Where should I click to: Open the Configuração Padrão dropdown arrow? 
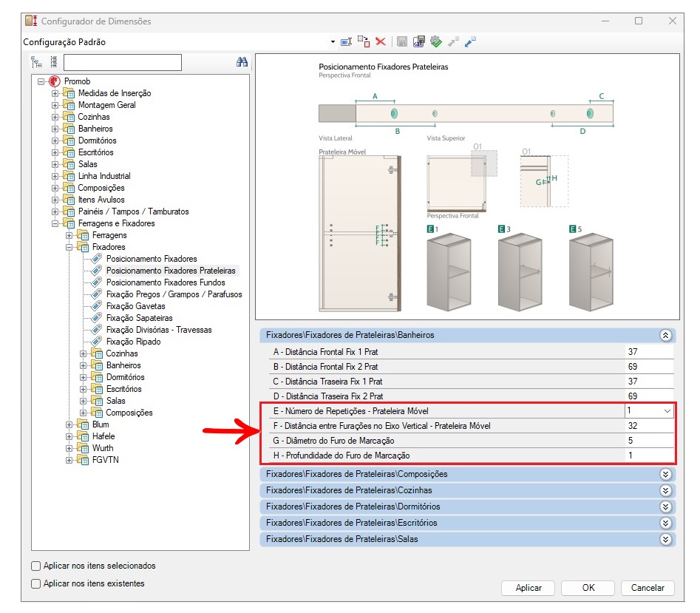pyautogui.click(x=333, y=42)
